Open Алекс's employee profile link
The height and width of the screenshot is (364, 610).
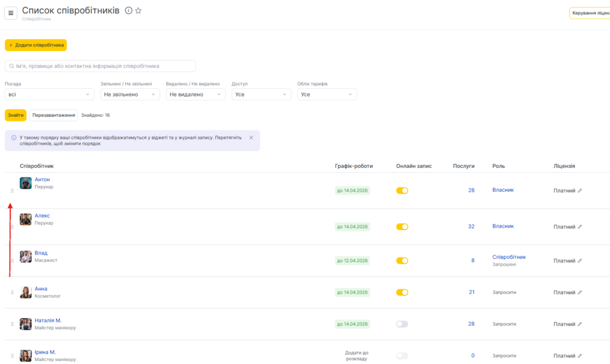[42, 216]
